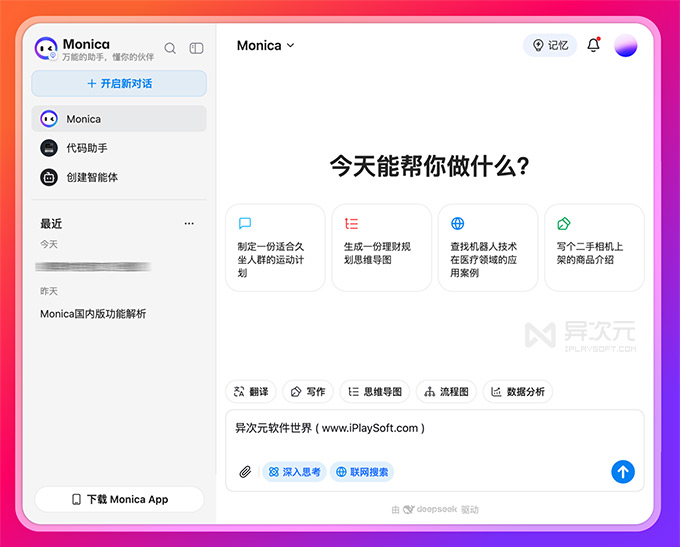
Task: Click the blue chat bubble icon on first card
Action: [x=245, y=223]
